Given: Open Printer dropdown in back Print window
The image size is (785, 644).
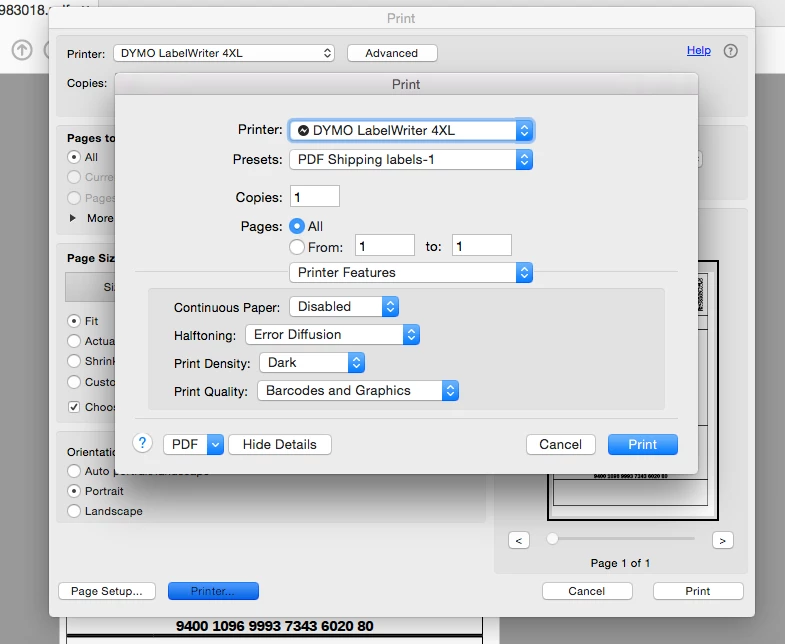Looking at the screenshot, I should click(x=224, y=53).
